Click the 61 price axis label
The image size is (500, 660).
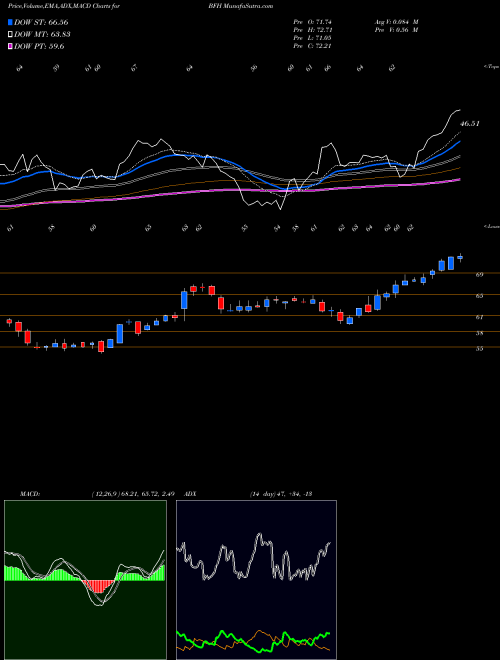pyautogui.click(x=479, y=317)
